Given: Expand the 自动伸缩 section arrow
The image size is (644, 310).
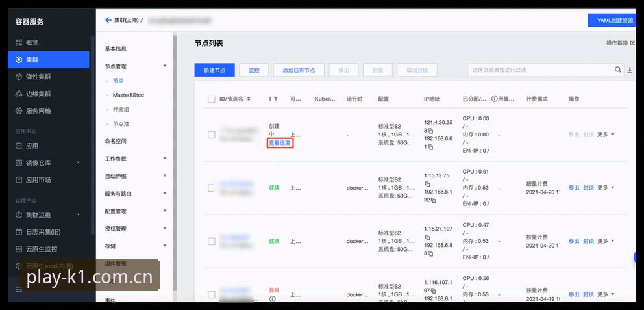Looking at the screenshot, I should point(165,176).
